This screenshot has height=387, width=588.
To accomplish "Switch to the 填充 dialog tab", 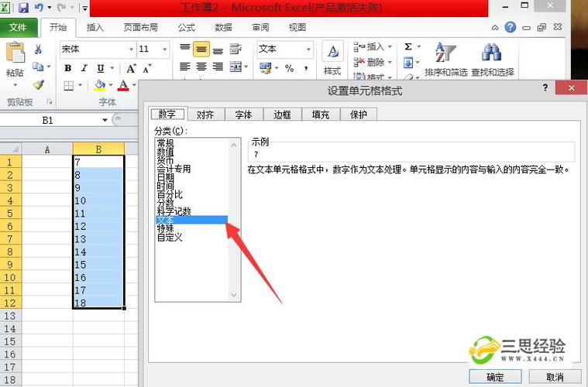I will [x=320, y=115].
